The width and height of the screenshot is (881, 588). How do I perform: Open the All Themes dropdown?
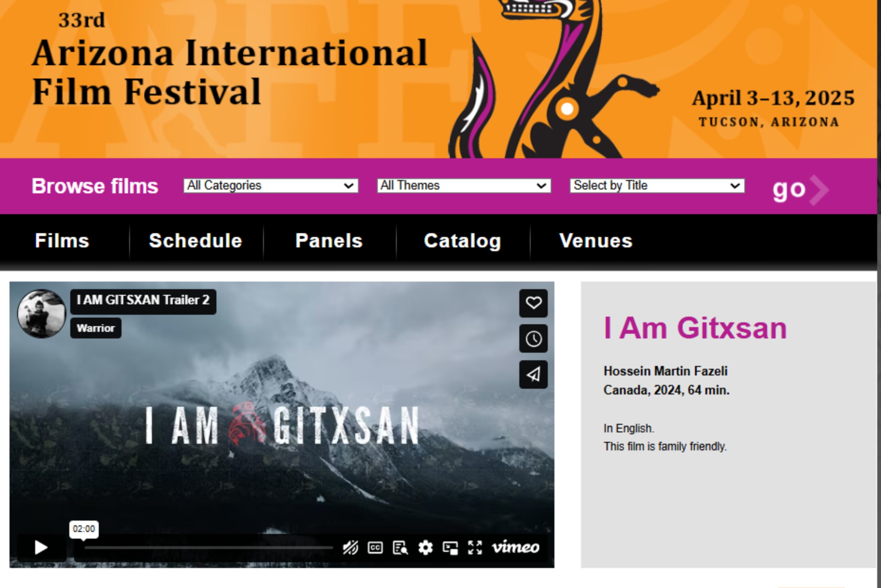click(464, 186)
